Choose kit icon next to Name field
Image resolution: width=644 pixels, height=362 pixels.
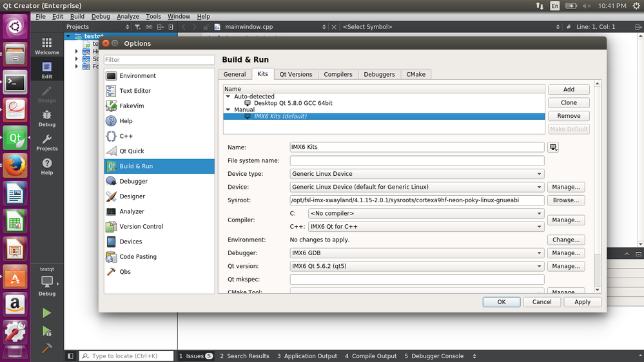[553, 148]
